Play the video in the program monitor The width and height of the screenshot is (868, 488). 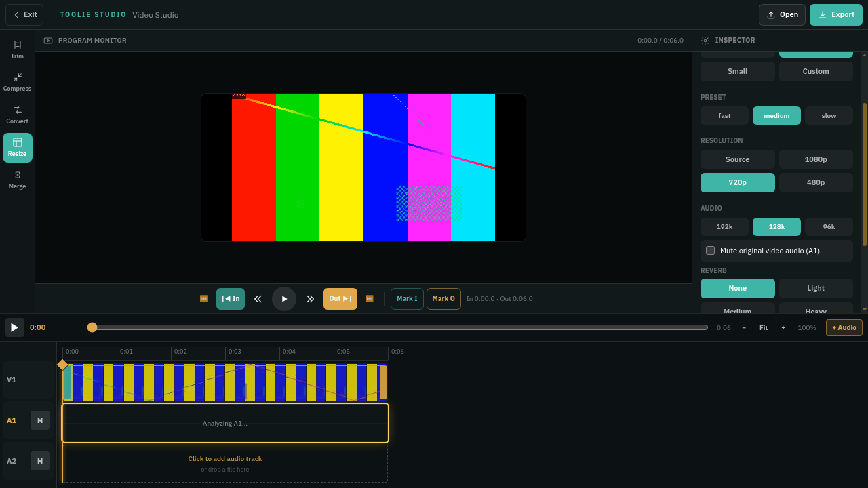tap(284, 299)
